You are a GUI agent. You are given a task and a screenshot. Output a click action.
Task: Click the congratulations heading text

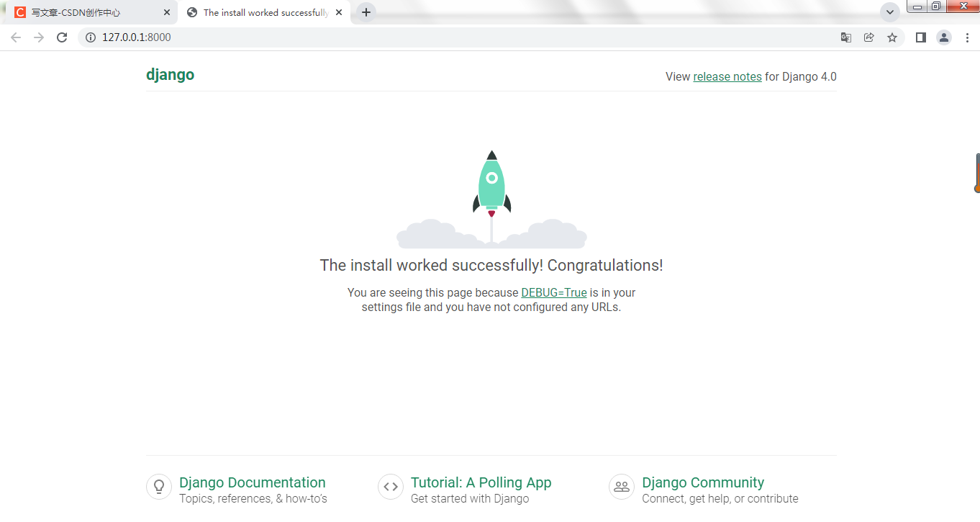pyautogui.click(x=491, y=265)
